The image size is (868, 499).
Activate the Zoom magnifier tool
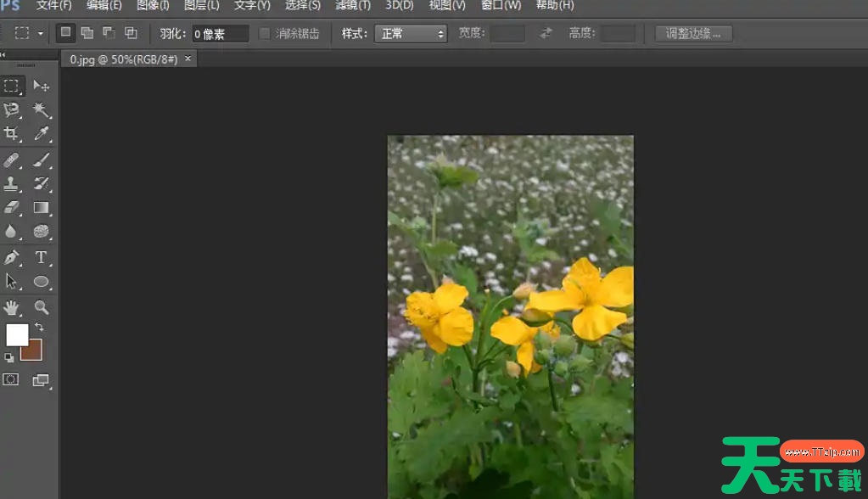(41, 307)
